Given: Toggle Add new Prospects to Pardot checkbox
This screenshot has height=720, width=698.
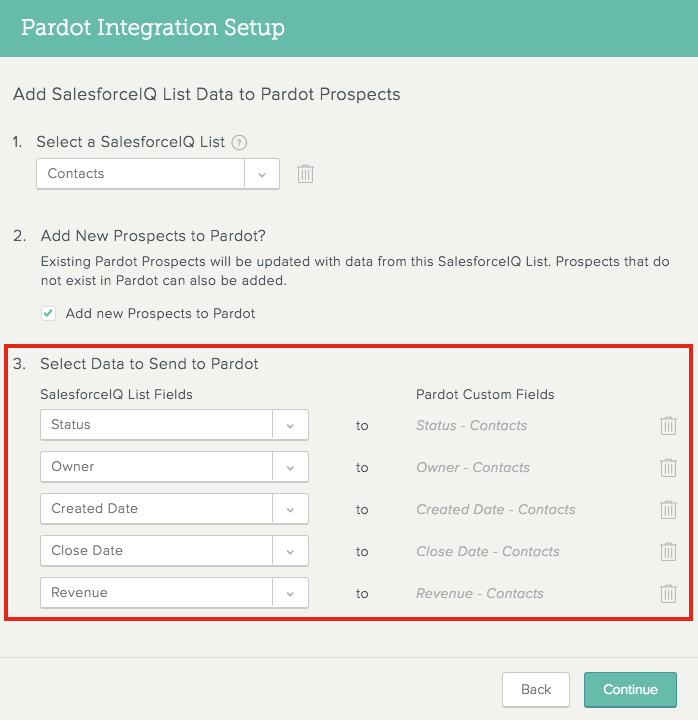Looking at the screenshot, I should pyautogui.click(x=48, y=314).
